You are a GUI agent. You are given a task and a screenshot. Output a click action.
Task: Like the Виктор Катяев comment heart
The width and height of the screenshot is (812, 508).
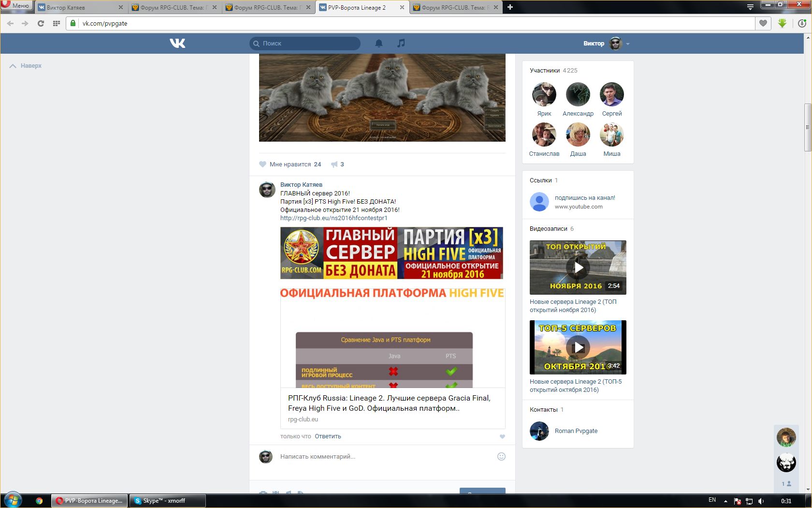coord(502,436)
